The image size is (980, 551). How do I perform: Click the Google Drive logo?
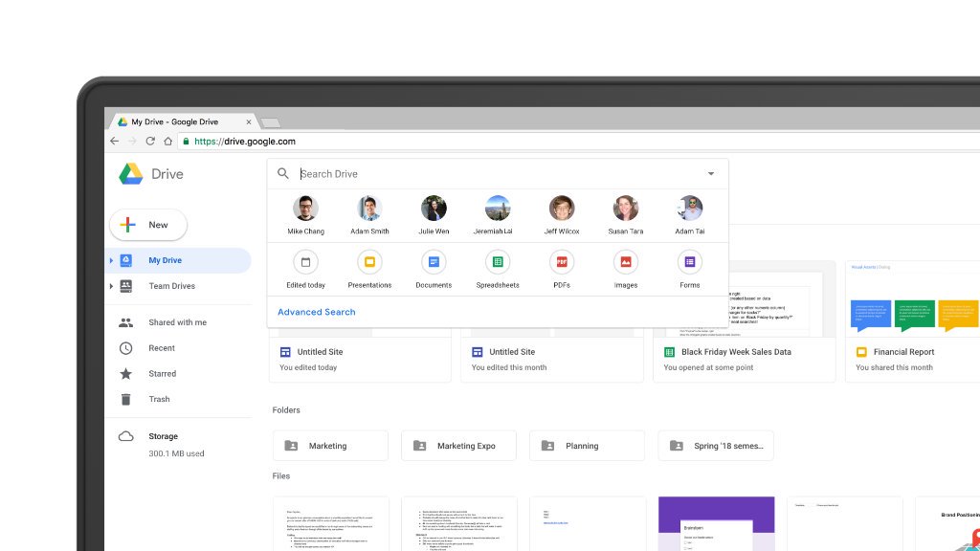(x=131, y=174)
